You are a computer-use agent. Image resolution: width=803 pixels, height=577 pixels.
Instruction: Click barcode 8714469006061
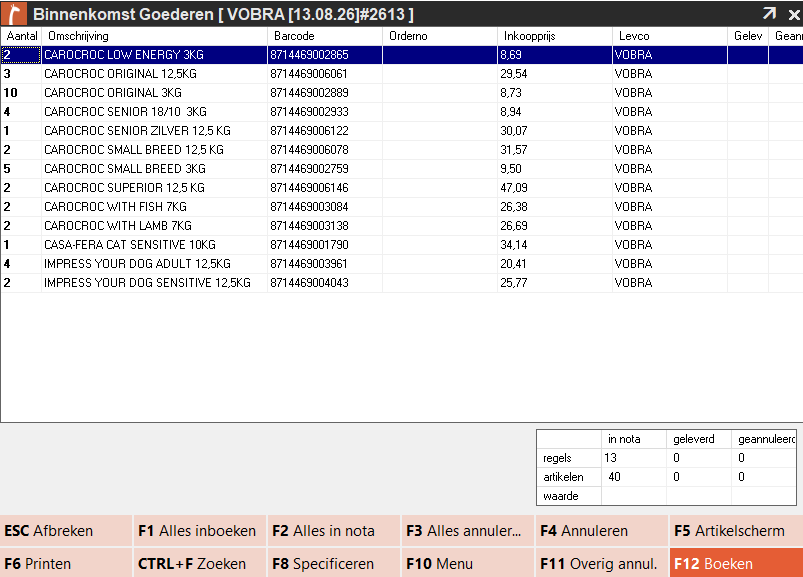point(309,74)
